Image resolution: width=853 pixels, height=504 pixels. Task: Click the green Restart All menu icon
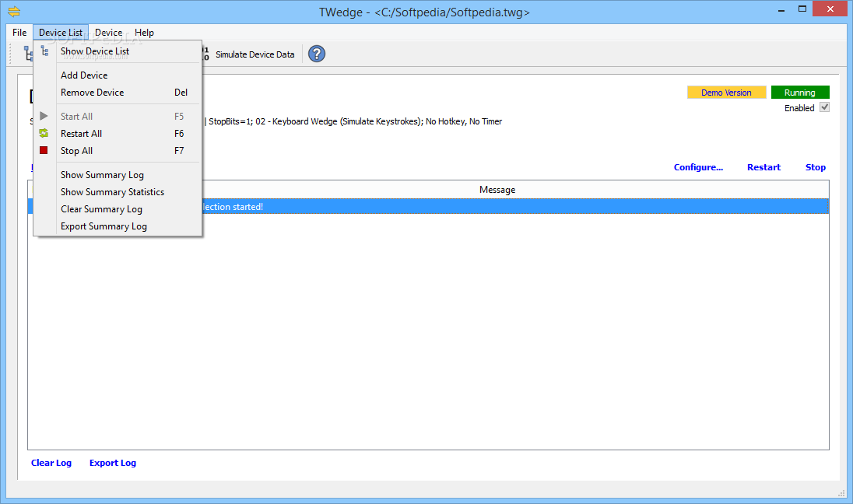click(x=44, y=133)
